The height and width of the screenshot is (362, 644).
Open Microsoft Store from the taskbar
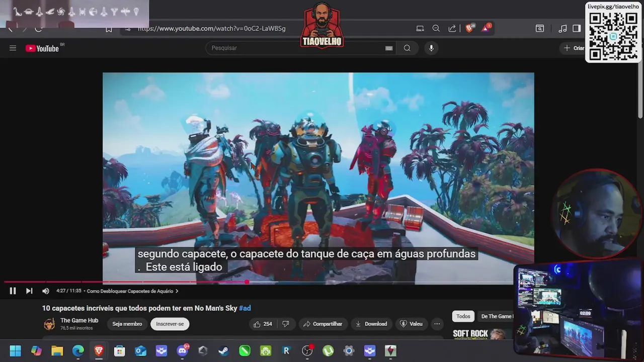(x=119, y=351)
